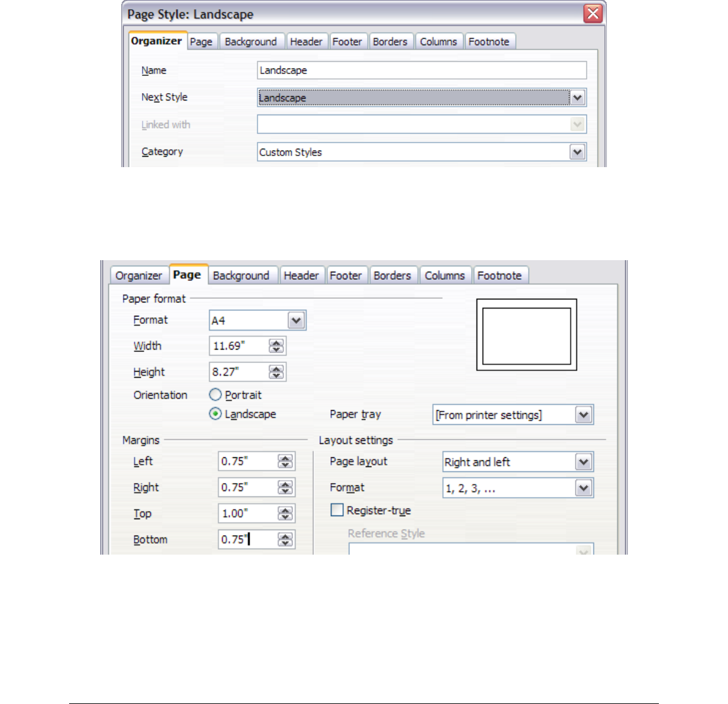728x704 pixels.
Task: Switch to Organizer tab in lower dialog
Action: pos(139,275)
